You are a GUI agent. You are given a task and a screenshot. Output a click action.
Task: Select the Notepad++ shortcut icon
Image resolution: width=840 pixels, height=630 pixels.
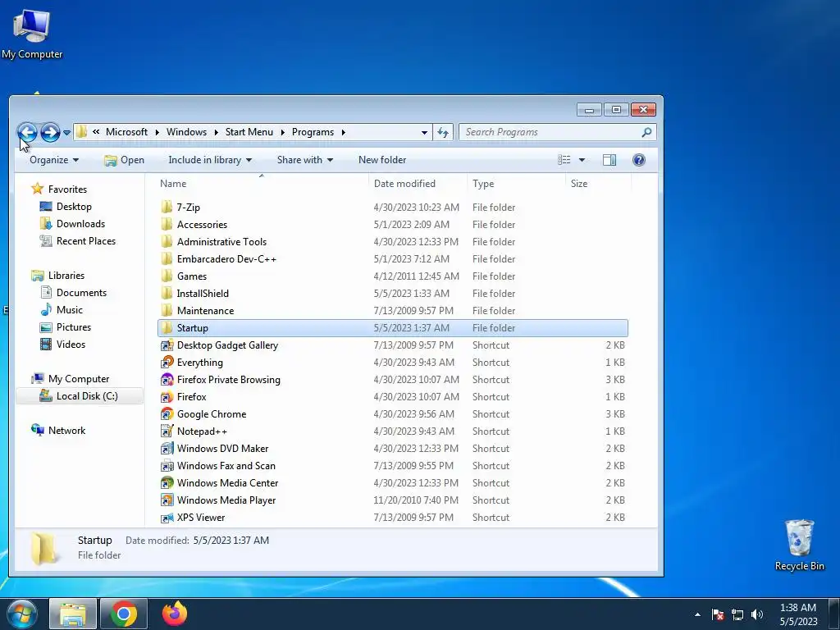coord(167,431)
